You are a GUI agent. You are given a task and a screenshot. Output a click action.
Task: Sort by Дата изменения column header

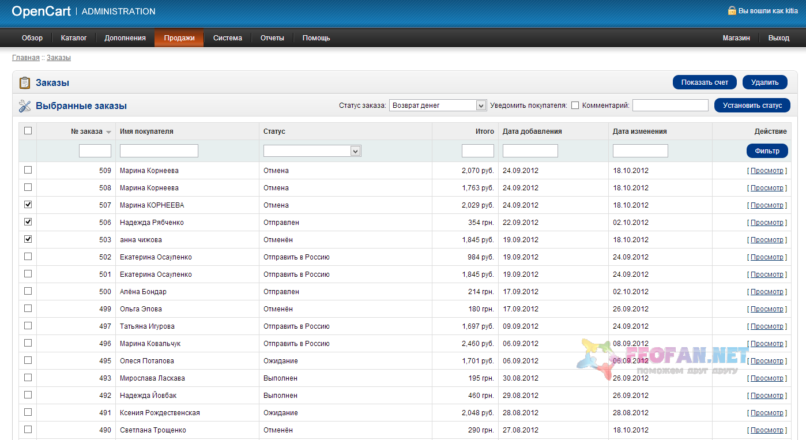tap(639, 132)
